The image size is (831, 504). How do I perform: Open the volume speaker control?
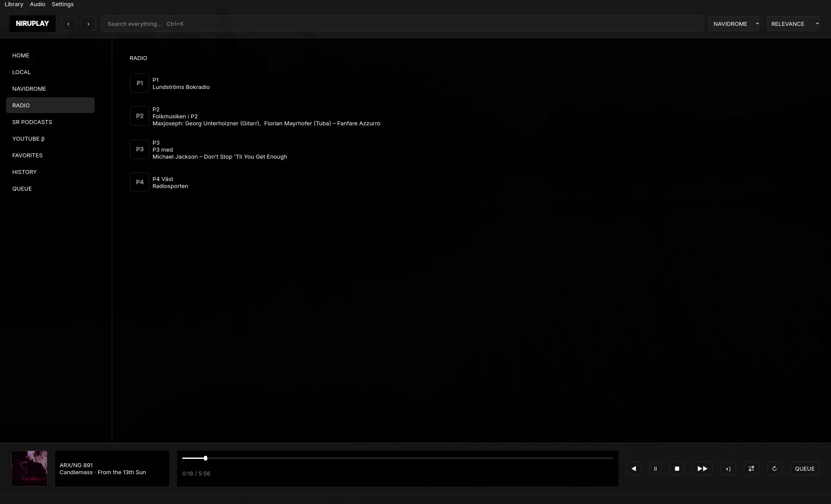(x=728, y=469)
